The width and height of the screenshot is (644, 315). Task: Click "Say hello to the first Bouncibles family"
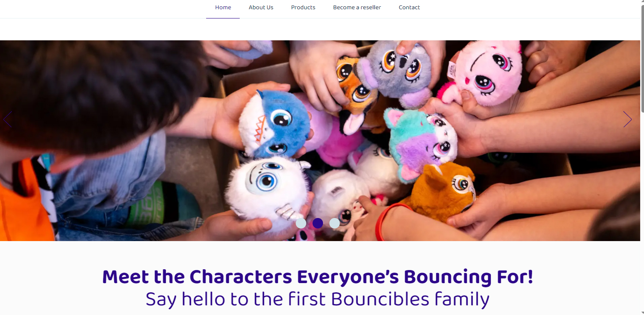coord(317,299)
